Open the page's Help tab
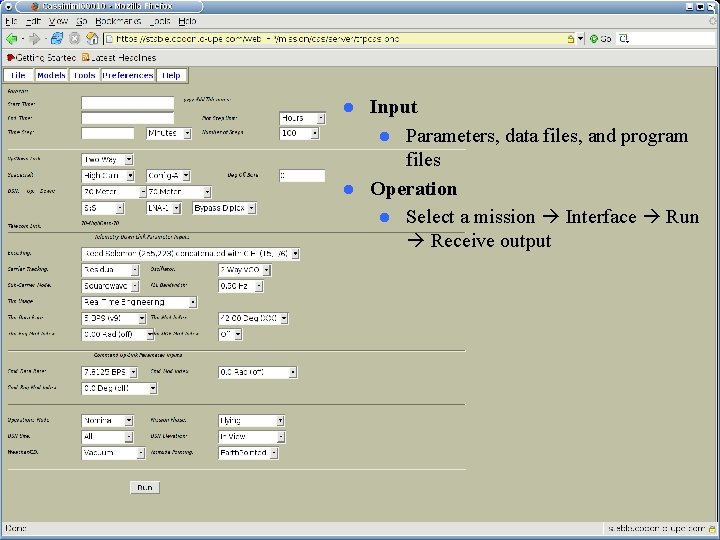The image size is (720, 540). [x=171, y=75]
